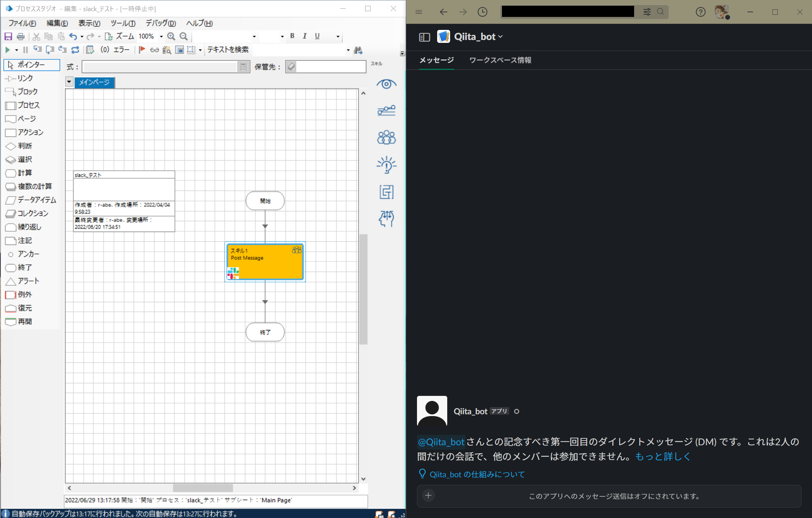The height and width of the screenshot is (518, 812).
Task: Open Qiita_bot の仕組みについて link
Action: click(477, 474)
